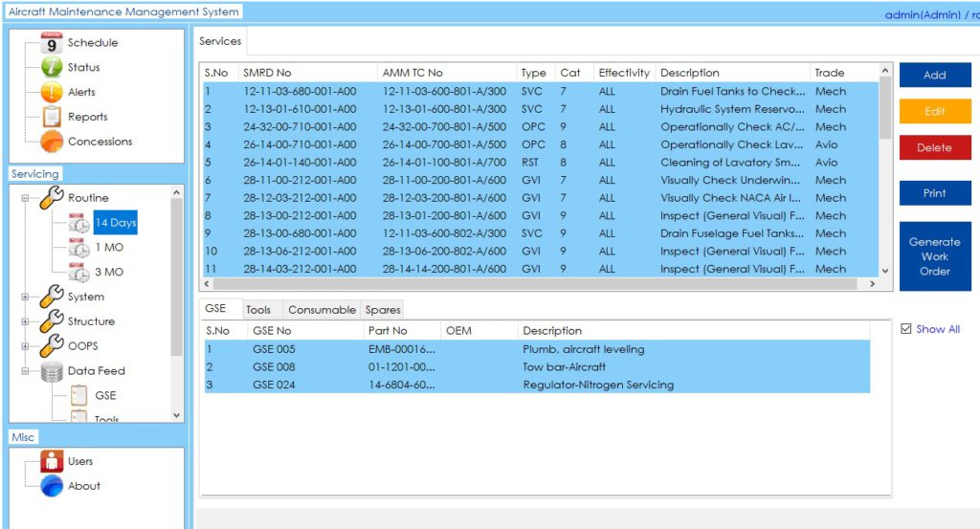Click the GSE document icon in tree
Screen dimensions: 980x529
click(x=78, y=395)
